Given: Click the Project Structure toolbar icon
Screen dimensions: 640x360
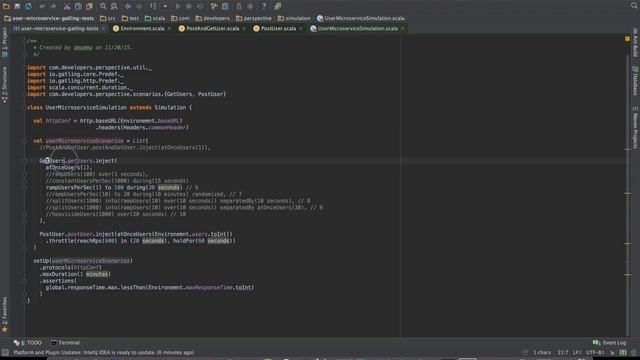Looking at the screenshot, I should coord(225,6).
